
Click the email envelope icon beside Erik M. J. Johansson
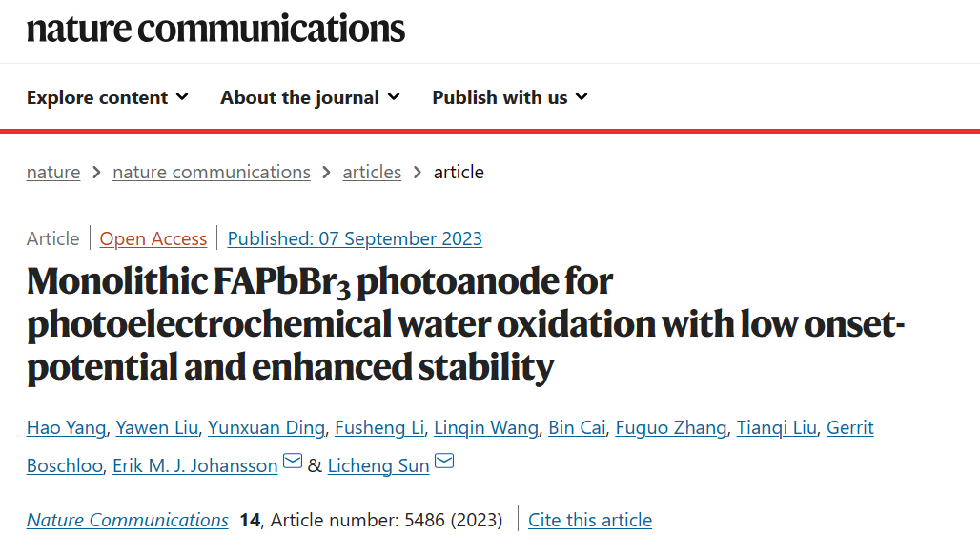point(293,462)
